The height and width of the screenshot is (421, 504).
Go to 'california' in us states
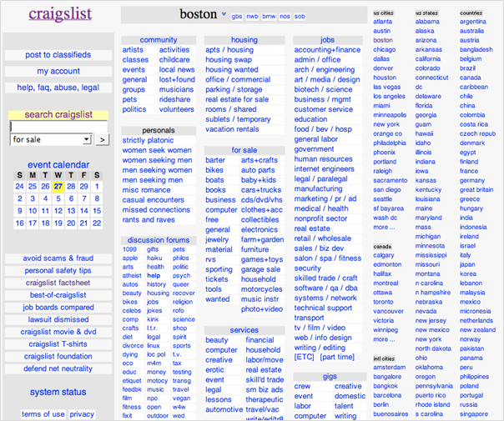[x=428, y=59]
